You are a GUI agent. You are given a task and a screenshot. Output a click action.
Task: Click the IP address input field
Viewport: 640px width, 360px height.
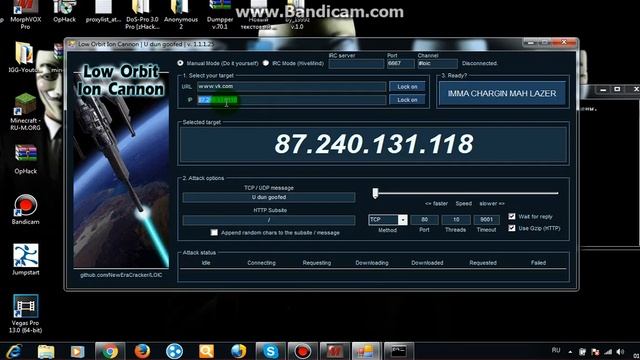coord(291,100)
